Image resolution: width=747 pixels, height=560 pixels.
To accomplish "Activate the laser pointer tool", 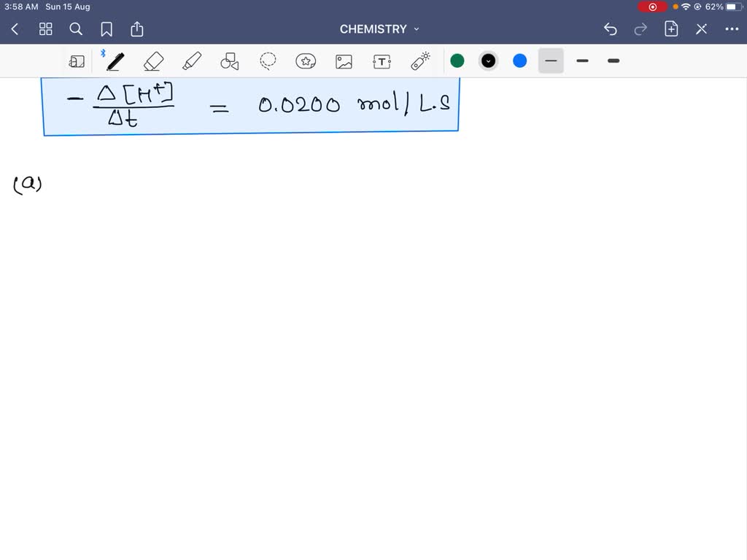I will pos(420,61).
